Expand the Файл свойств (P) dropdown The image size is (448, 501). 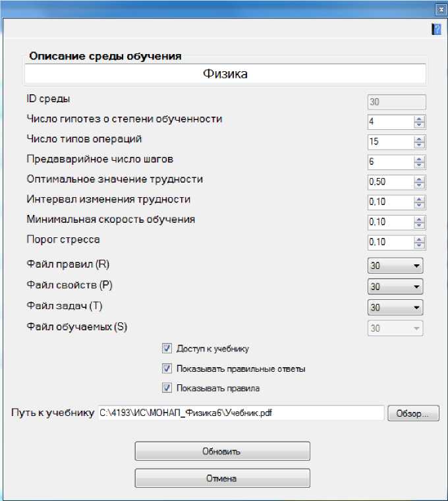(x=395, y=287)
